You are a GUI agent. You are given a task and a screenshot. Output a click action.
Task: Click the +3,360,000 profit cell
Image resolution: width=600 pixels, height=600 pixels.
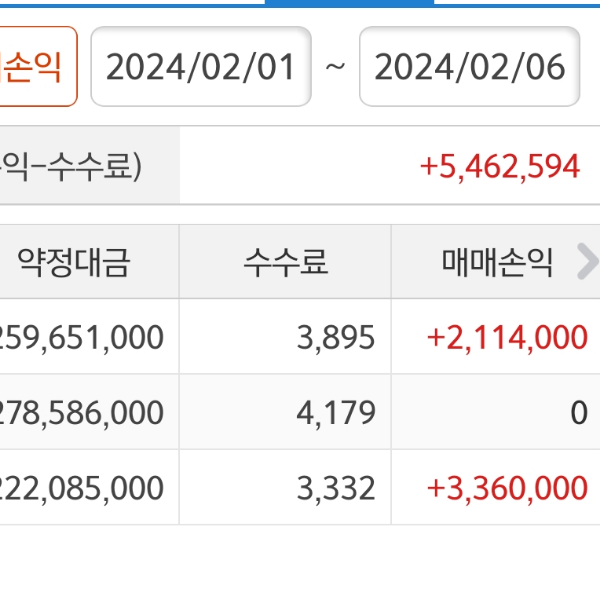pos(506,488)
